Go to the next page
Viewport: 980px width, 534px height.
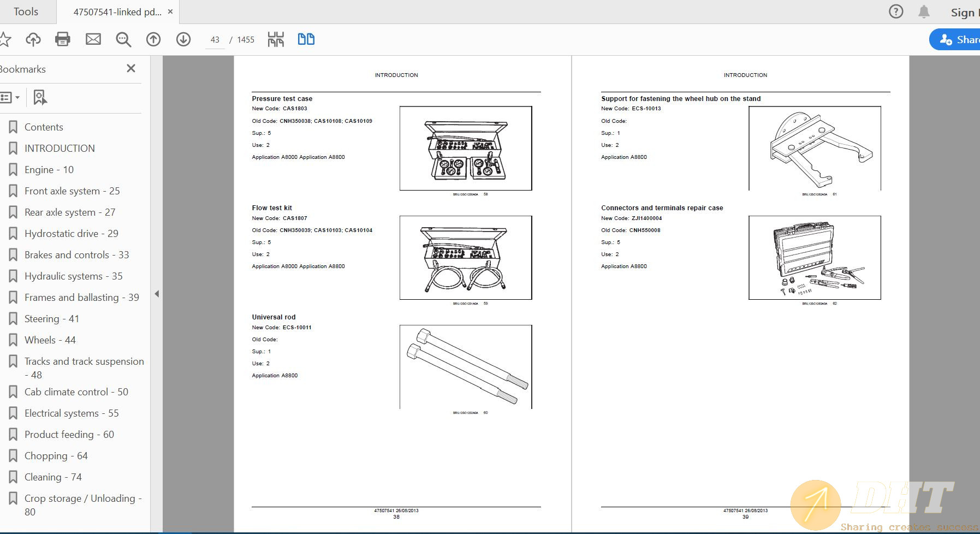coord(184,39)
